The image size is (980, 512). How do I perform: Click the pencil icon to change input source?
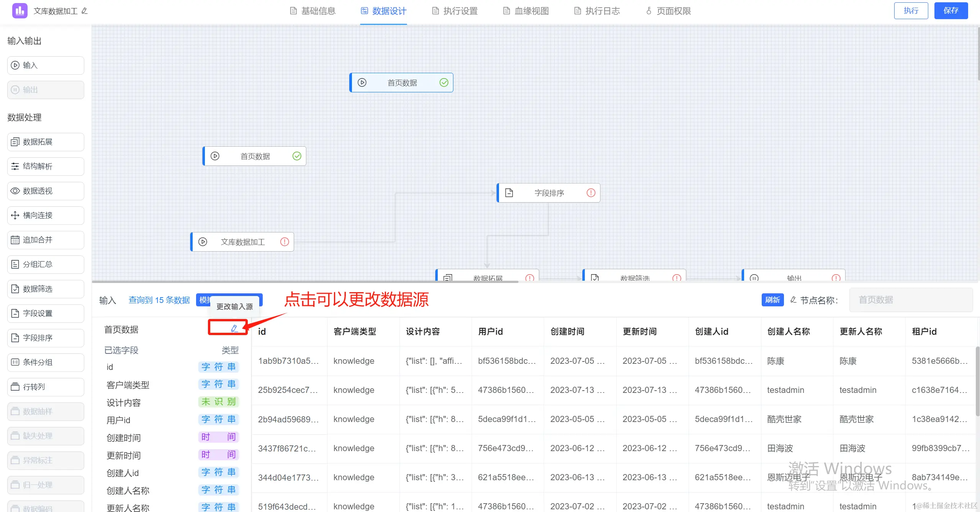pos(234,328)
